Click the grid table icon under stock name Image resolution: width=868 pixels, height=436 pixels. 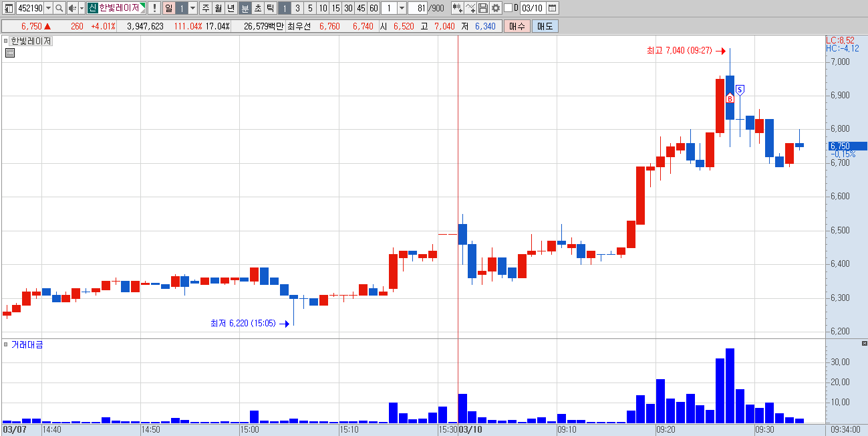pos(9,53)
